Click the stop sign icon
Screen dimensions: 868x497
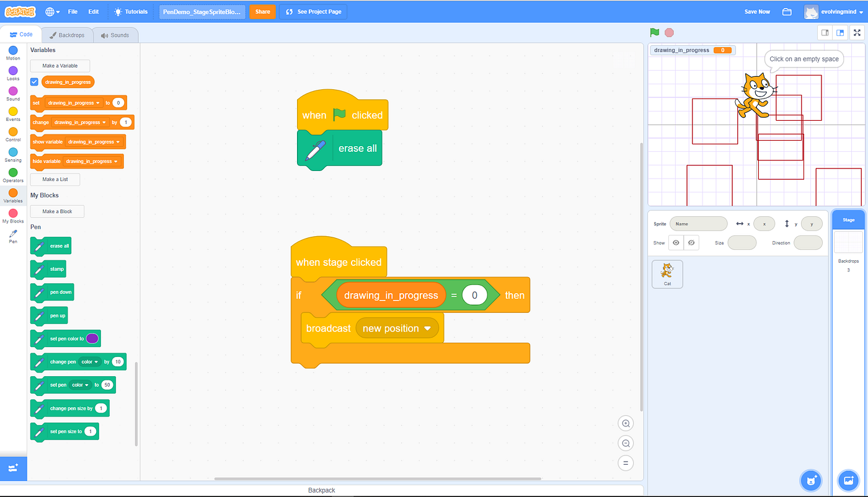click(669, 32)
